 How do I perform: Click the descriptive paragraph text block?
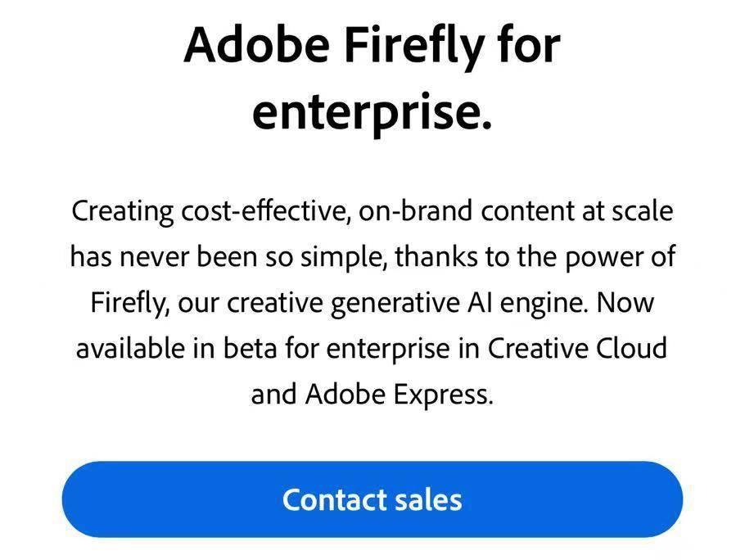tap(372, 301)
